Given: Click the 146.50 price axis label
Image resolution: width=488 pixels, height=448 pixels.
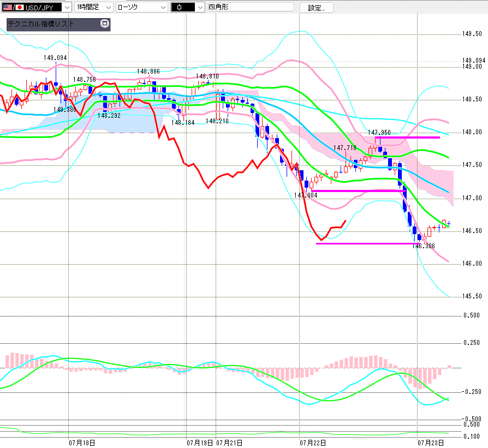Looking at the screenshot, I should coord(472,230).
